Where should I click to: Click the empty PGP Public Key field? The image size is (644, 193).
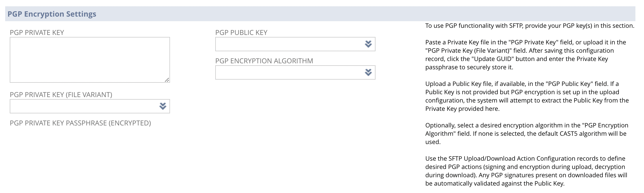(286, 44)
